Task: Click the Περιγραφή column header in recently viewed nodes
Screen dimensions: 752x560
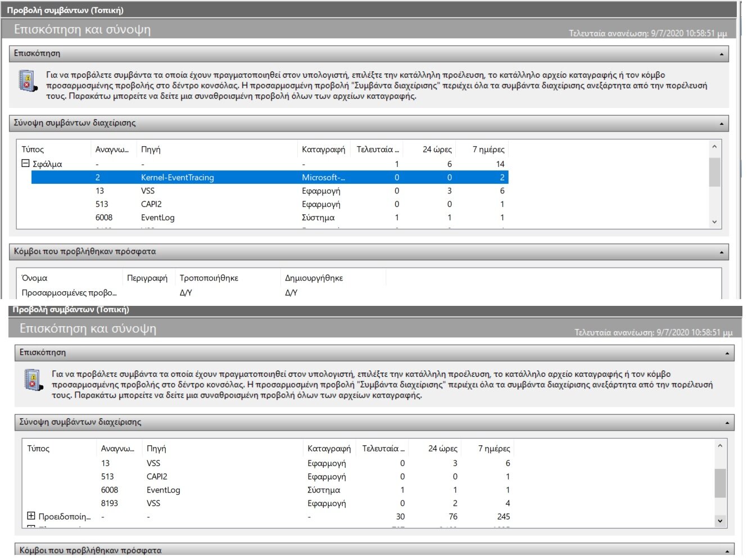Action: pos(148,278)
